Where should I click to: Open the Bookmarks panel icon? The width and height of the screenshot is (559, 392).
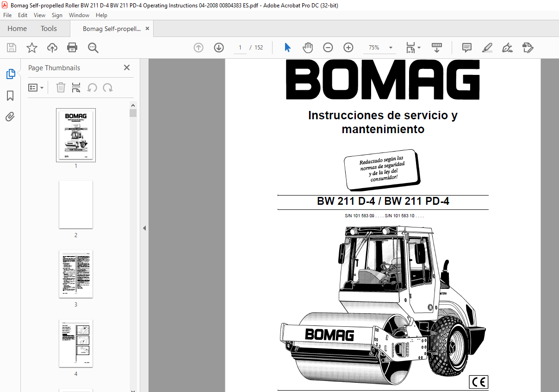click(10, 96)
